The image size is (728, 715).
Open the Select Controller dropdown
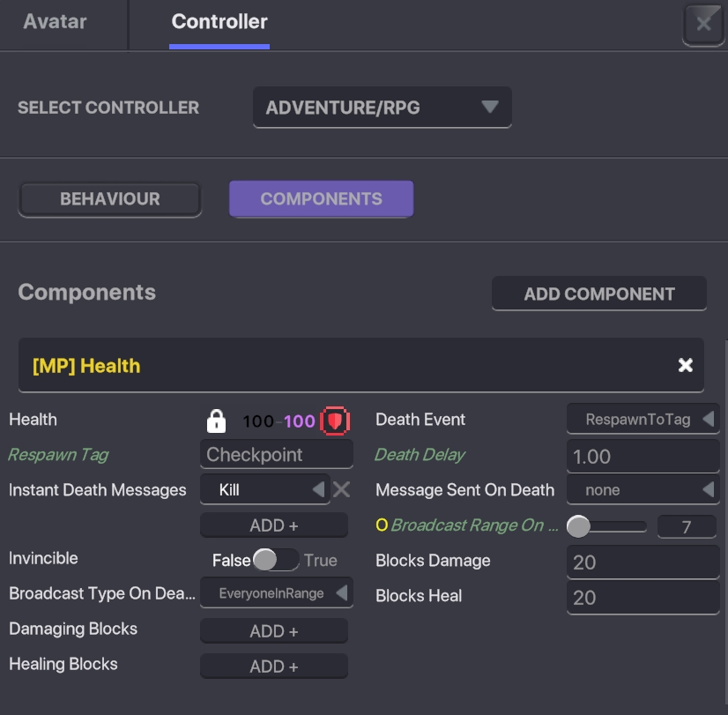tap(382, 108)
